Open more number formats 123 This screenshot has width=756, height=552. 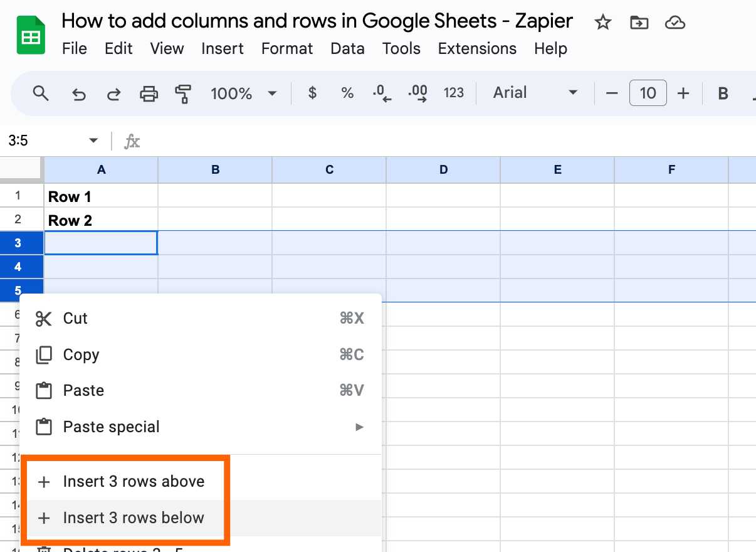tap(453, 93)
